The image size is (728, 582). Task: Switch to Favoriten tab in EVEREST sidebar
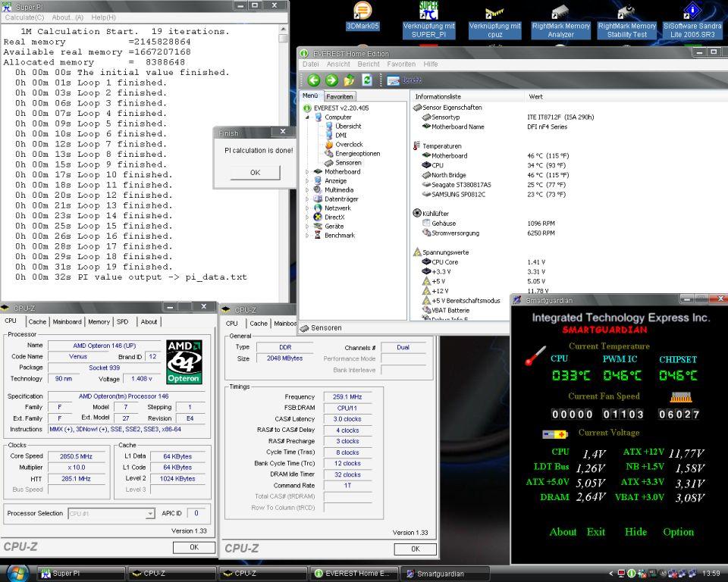pyautogui.click(x=340, y=96)
